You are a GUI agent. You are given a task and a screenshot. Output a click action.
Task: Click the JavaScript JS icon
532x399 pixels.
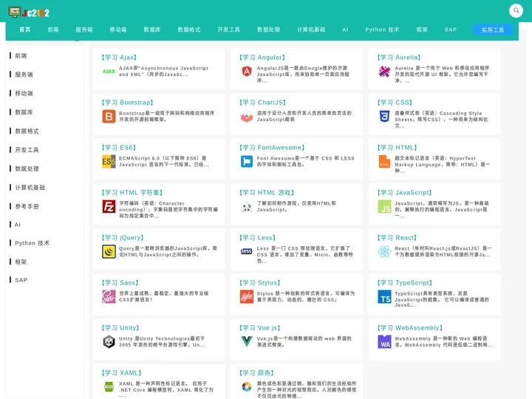tap(384, 207)
